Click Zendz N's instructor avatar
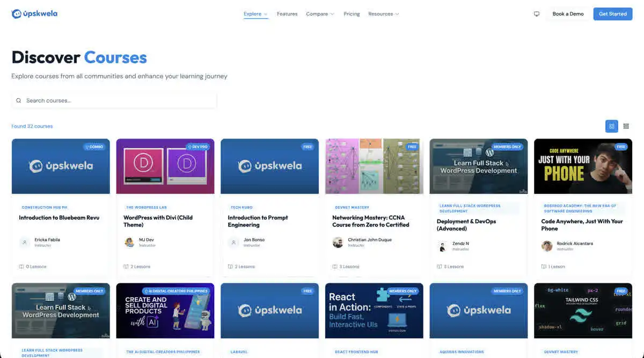Image resolution: width=644 pixels, height=358 pixels. (x=443, y=246)
